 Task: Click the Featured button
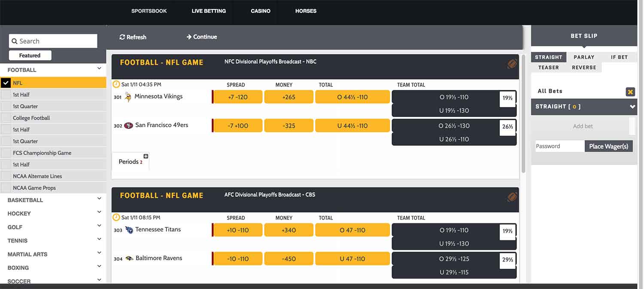pyautogui.click(x=30, y=55)
